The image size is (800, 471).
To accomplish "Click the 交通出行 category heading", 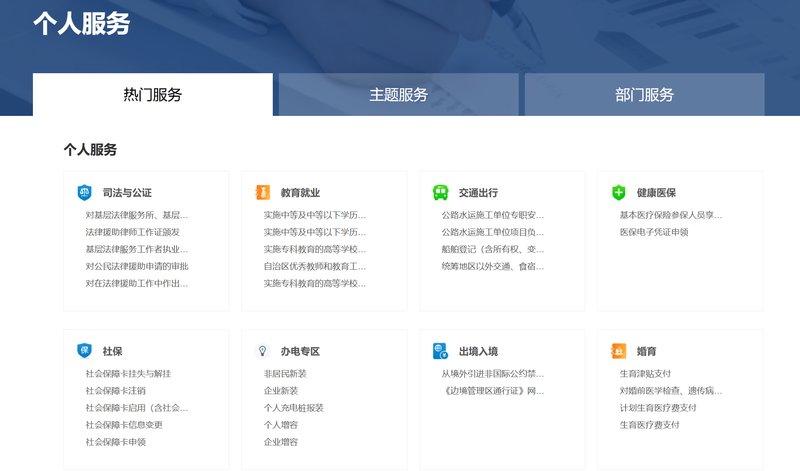I will click(x=478, y=192).
